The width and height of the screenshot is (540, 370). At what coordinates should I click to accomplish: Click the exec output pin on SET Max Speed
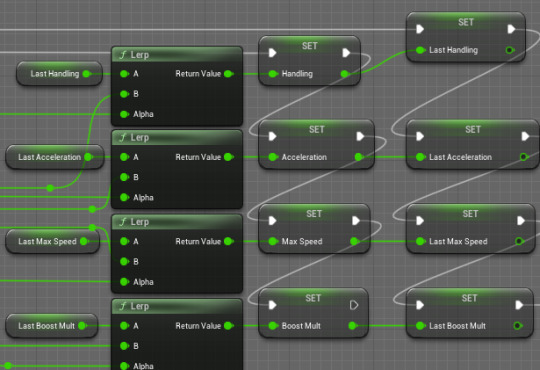coord(356,220)
